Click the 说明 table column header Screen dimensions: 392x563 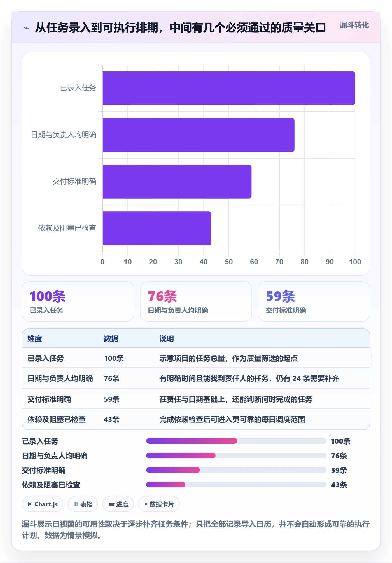point(167,339)
